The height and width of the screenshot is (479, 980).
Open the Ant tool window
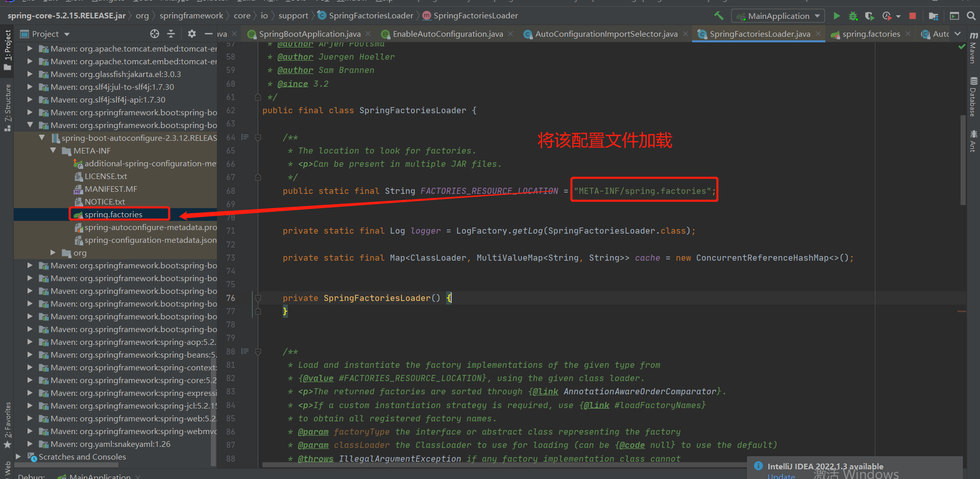coord(973,141)
